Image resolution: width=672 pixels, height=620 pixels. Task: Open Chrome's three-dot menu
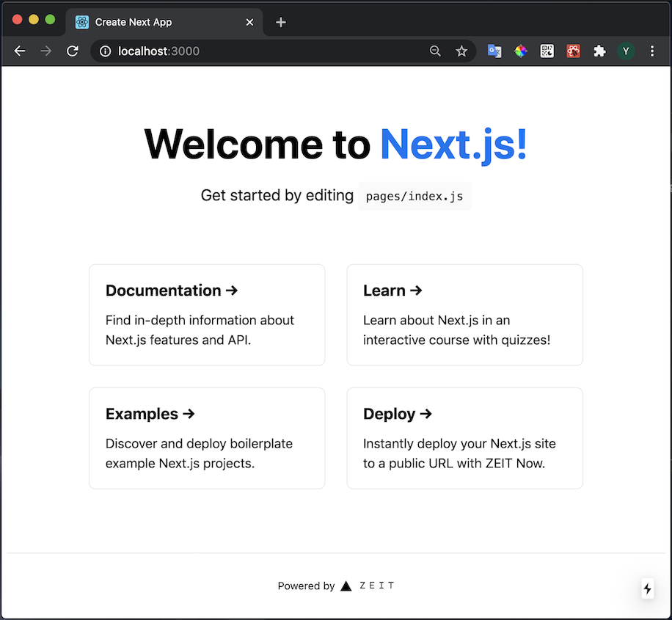[x=652, y=51]
